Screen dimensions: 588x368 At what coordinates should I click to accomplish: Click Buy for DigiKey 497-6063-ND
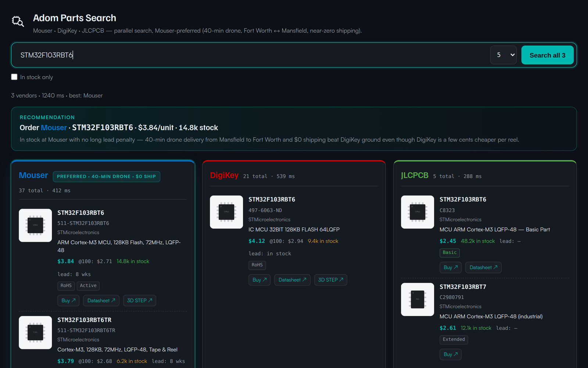pyautogui.click(x=259, y=280)
